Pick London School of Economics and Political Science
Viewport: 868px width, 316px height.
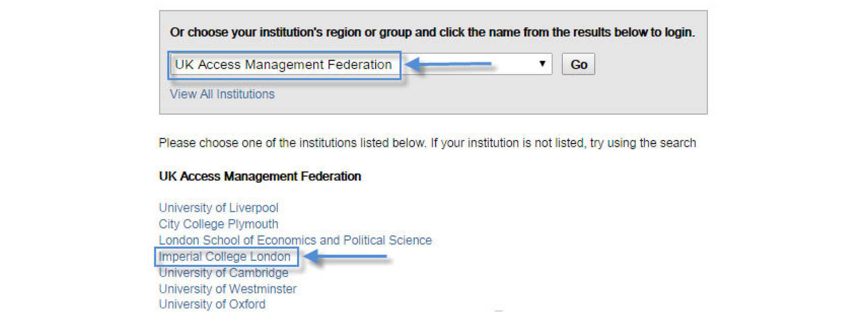pos(295,240)
